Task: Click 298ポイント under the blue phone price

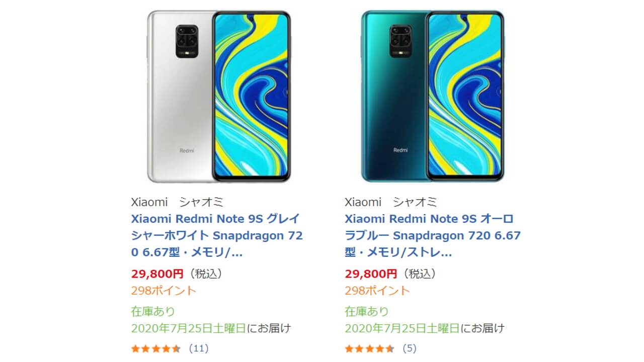Action: [x=377, y=291]
